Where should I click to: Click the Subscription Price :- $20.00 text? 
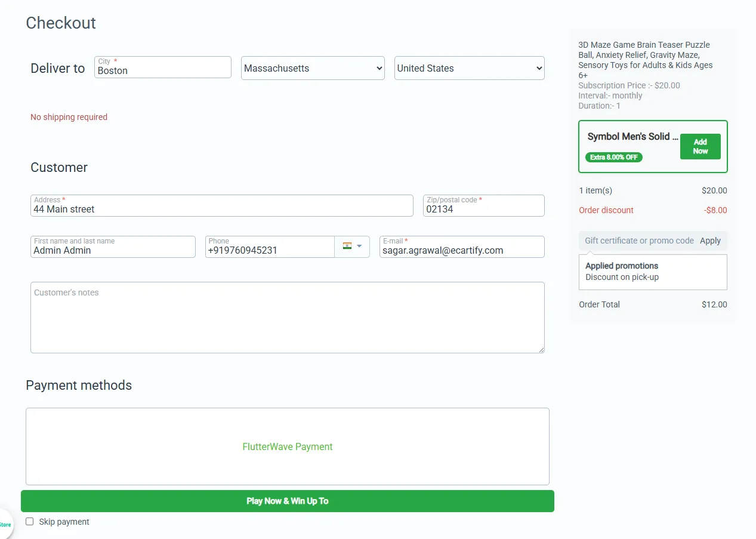click(629, 85)
